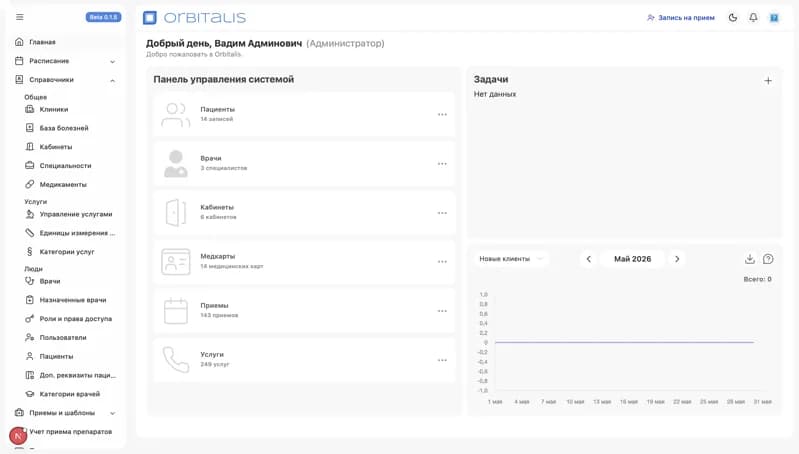Viewport: 799px width, 454px height.
Task: Open Клиники in the sidebar
Action: (x=54, y=110)
